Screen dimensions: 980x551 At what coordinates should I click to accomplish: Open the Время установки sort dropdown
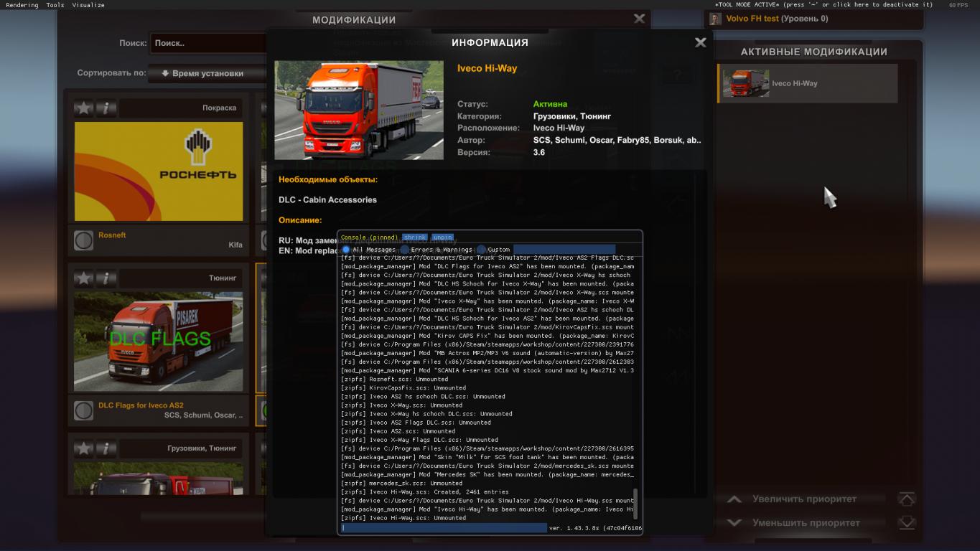click(202, 73)
